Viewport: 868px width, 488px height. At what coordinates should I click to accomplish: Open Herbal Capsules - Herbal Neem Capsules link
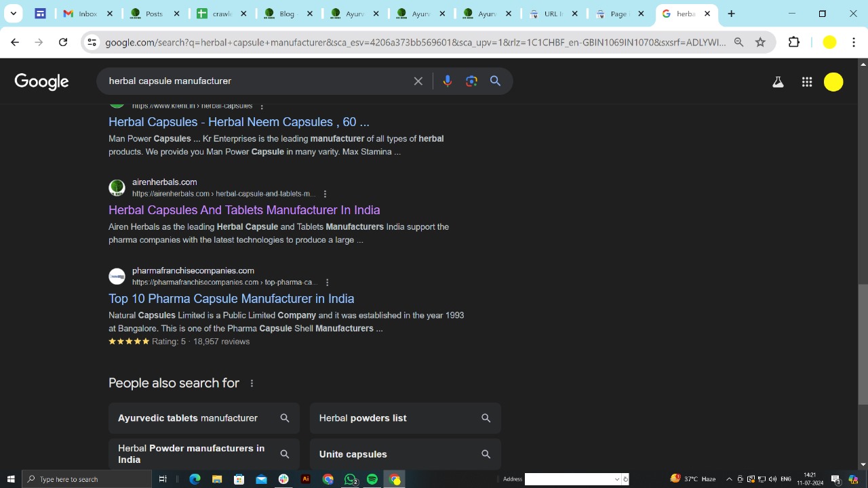tap(239, 122)
